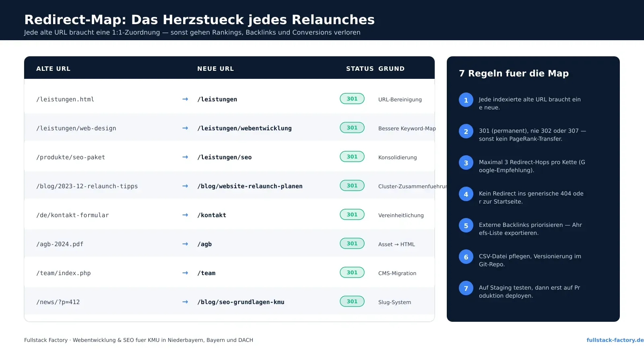Click the 301 badge in the Slug-System row
Viewport: 644px width, 362px height.
(352, 301)
